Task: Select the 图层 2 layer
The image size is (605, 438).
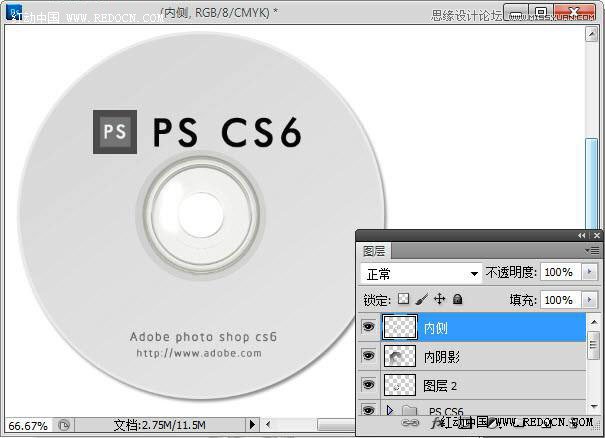Action: coord(483,385)
